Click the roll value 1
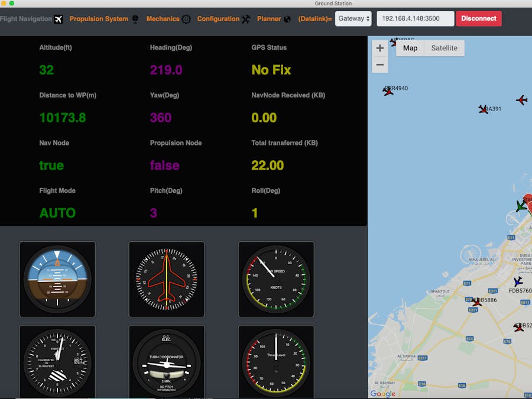532x399 pixels. [x=254, y=213]
